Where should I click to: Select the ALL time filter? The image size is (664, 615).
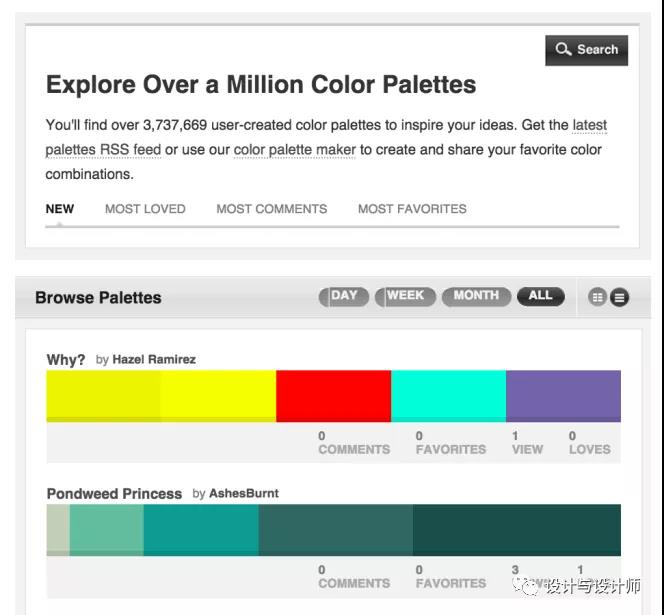(x=540, y=296)
